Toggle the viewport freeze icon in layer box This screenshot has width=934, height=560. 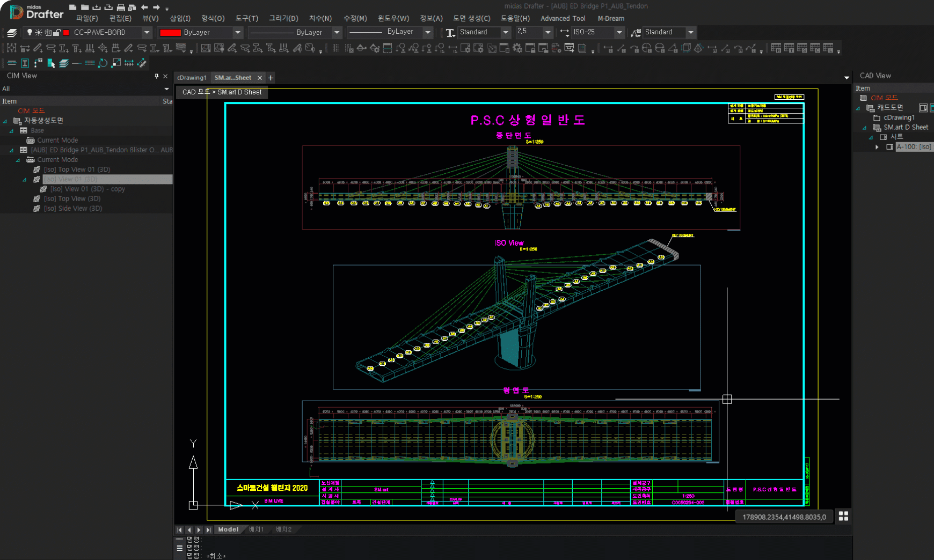[48, 33]
